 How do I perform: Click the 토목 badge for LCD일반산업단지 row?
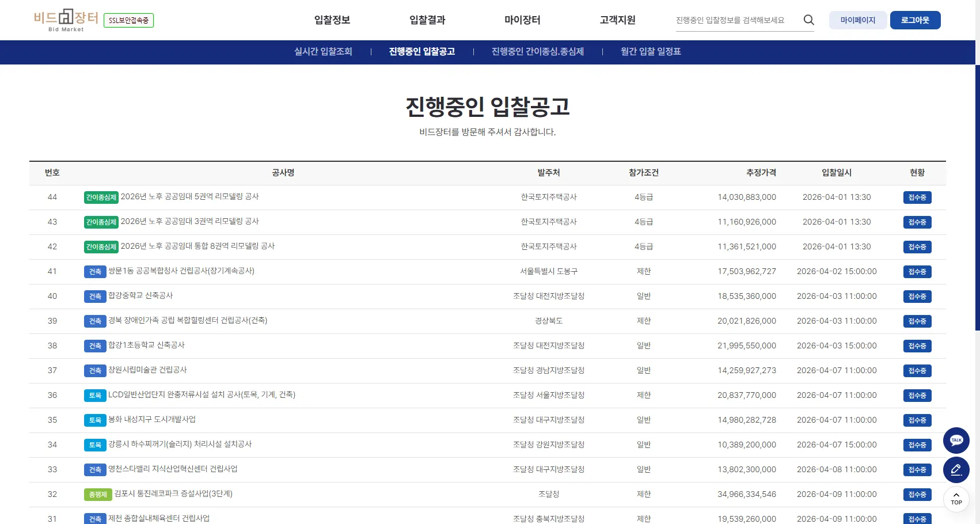[x=95, y=396]
